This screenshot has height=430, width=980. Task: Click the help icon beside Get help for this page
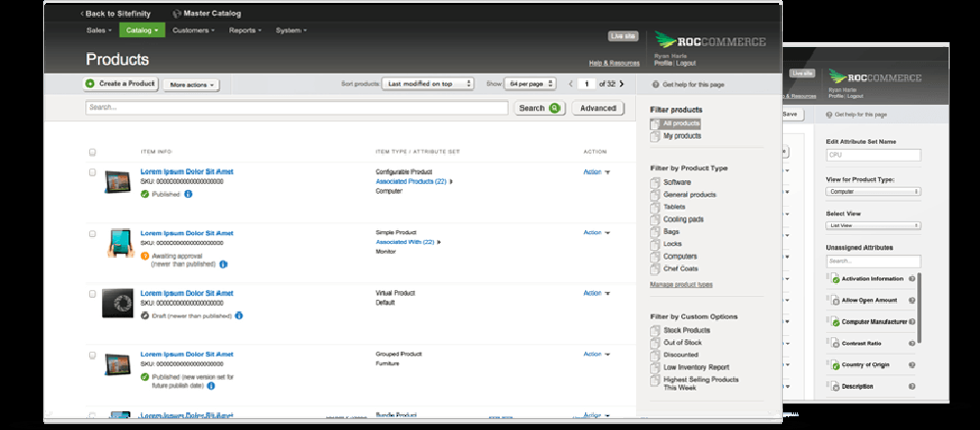click(x=655, y=84)
